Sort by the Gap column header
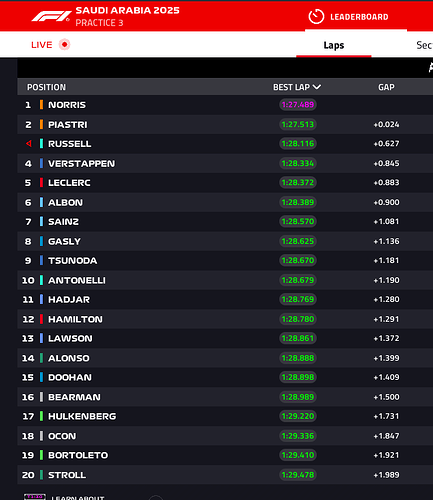The image size is (433, 500). (x=386, y=87)
